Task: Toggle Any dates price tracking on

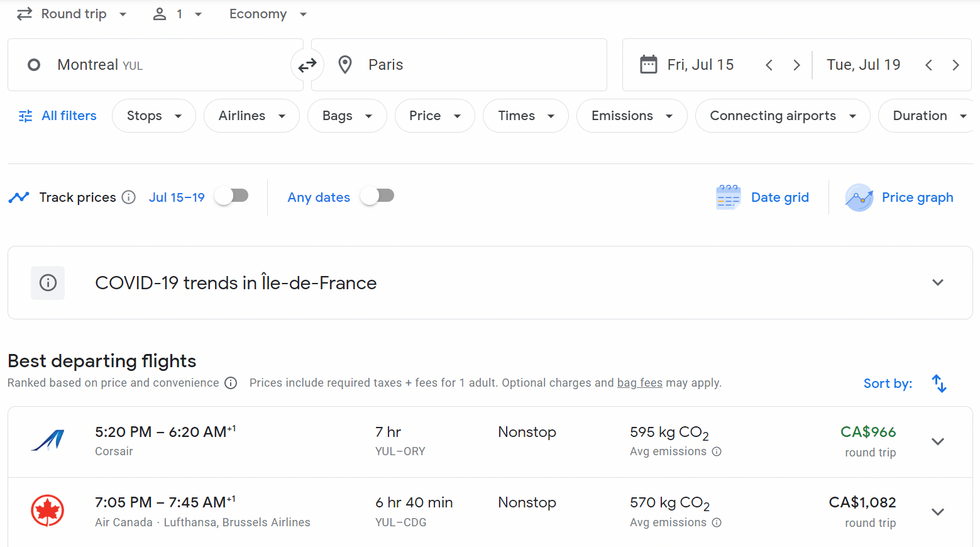Action: pyautogui.click(x=377, y=196)
